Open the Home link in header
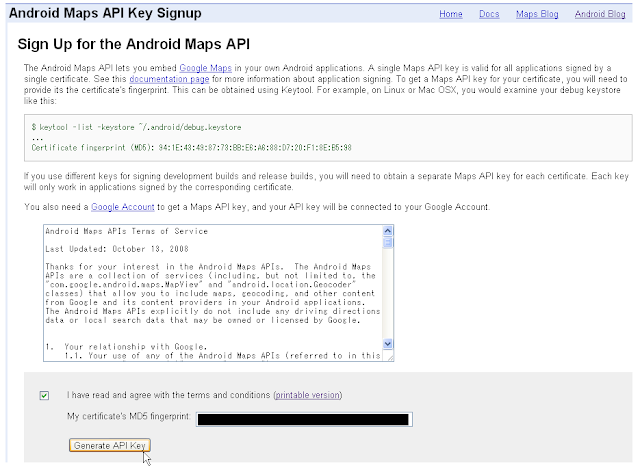The height and width of the screenshot is (472, 640). (x=451, y=14)
